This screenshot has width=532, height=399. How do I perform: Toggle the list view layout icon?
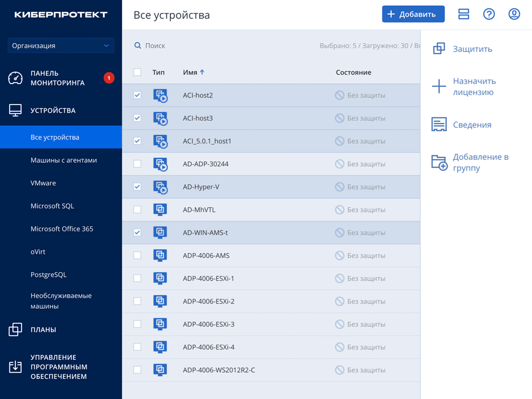pos(463,14)
